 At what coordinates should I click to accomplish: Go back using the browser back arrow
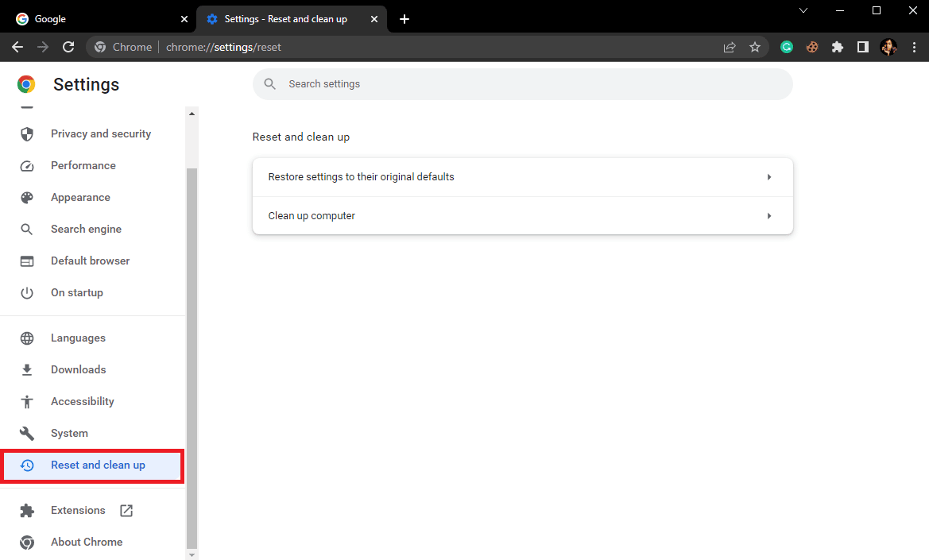17,47
